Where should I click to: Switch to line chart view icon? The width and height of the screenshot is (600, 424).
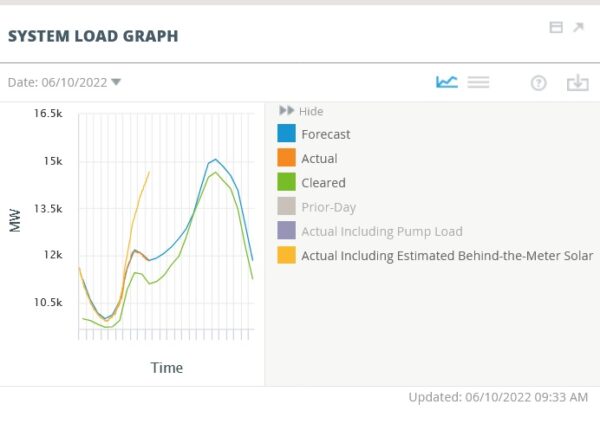[447, 82]
